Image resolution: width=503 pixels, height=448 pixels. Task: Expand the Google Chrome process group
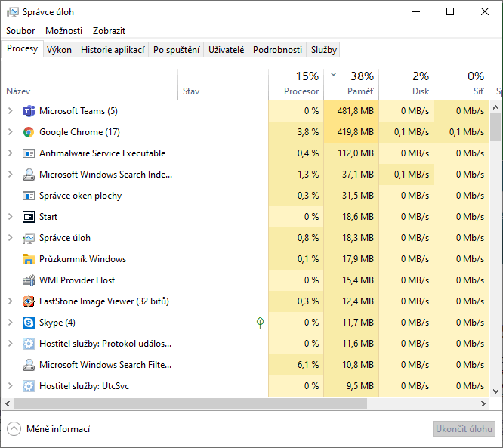pos(10,132)
